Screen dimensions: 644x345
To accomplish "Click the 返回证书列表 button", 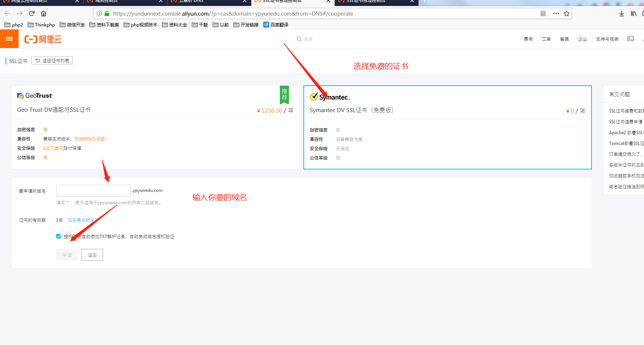I will click(x=52, y=60).
